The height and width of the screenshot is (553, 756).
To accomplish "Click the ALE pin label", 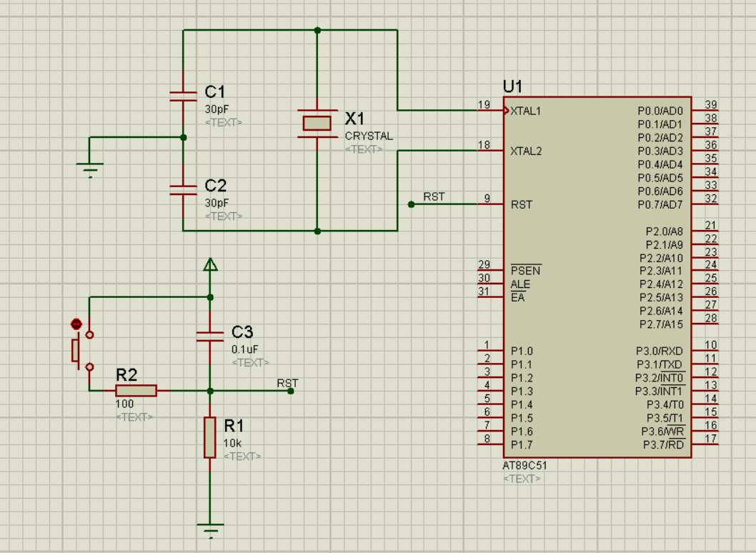I will point(520,284).
